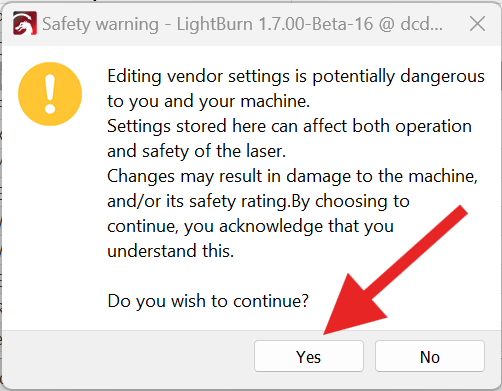The image size is (502, 391).
Task: Click the 'Editing vendor settings is potentially dangerous' line
Action: 296,77
